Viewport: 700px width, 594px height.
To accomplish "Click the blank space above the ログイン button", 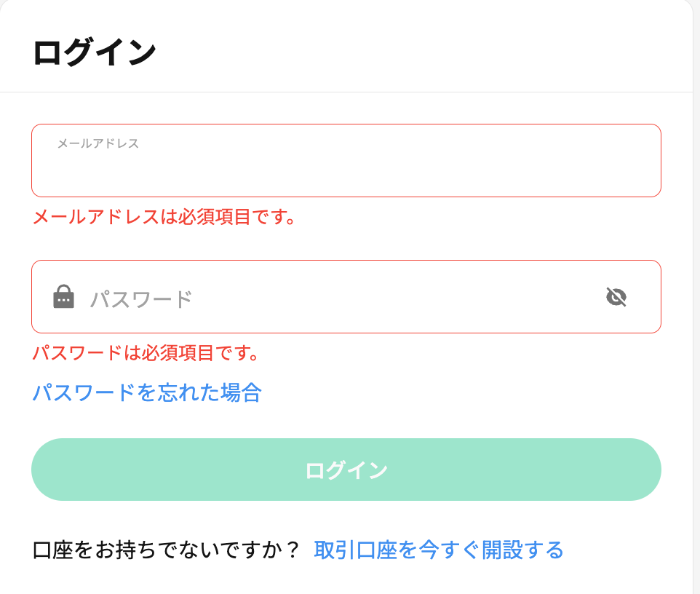I will pyautogui.click(x=346, y=422).
